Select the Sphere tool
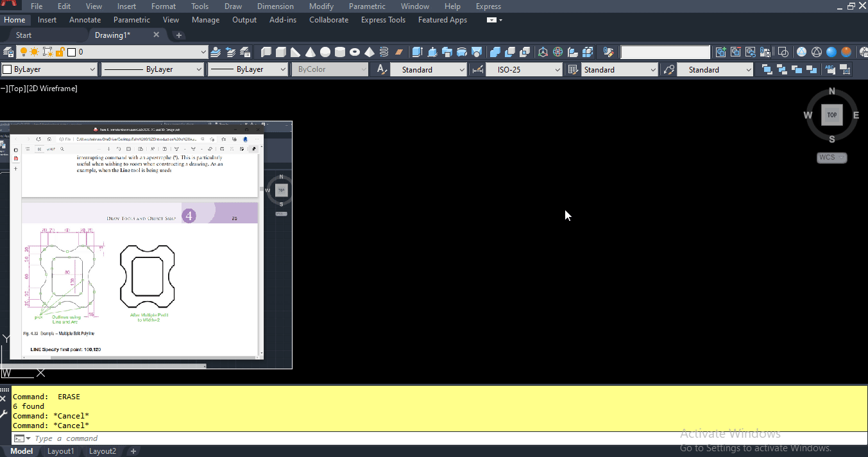Viewport: 868px width, 457px height. click(x=325, y=52)
